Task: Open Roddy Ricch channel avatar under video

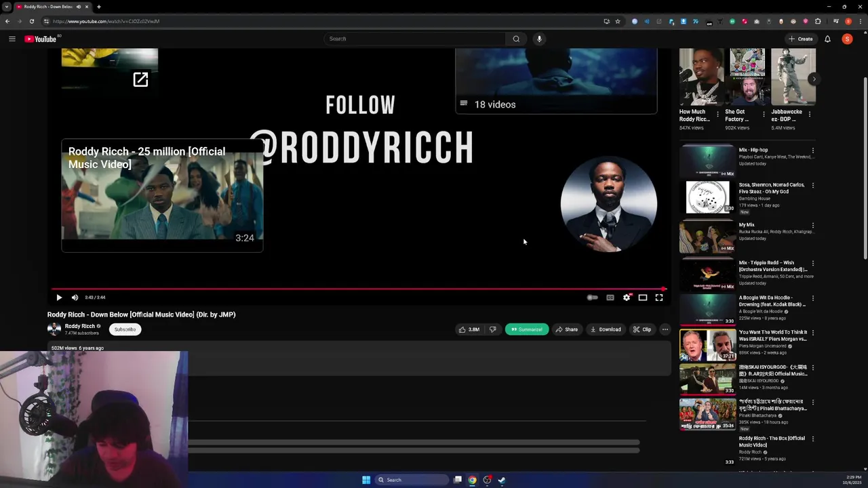Action: [54, 329]
